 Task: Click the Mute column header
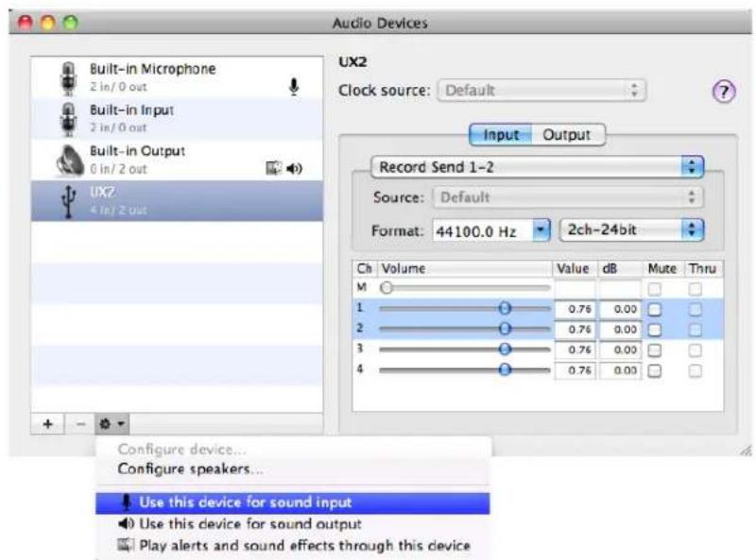pyautogui.click(x=662, y=268)
